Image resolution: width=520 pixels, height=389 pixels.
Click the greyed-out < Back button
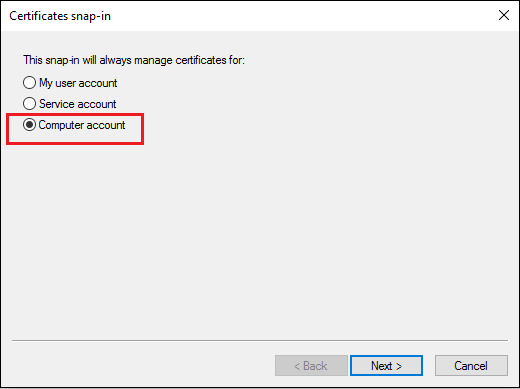311,366
